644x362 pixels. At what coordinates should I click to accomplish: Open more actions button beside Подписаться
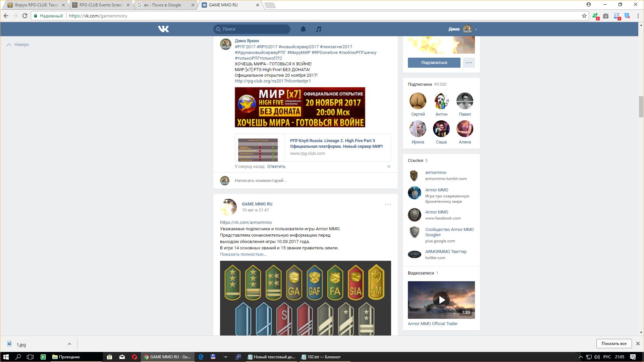tap(469, 63)
